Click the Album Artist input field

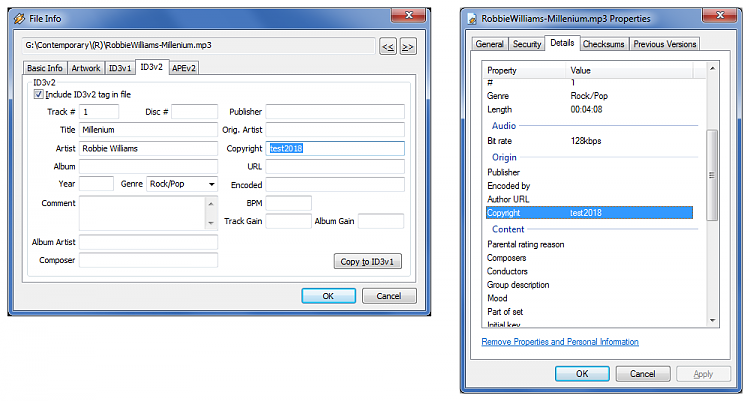[x=148, y=242]
